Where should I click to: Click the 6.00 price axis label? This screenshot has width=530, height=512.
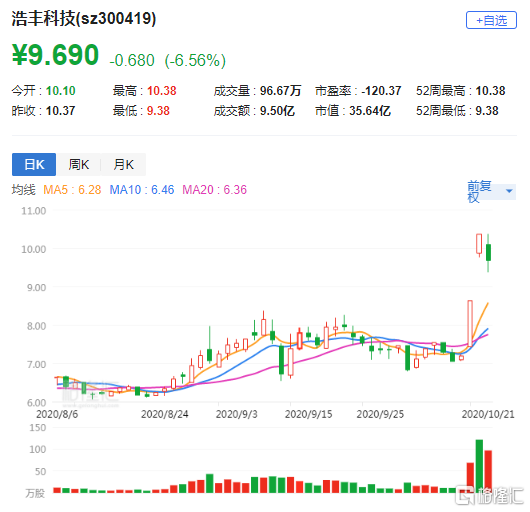pyautogui.click(x=37, y=403)
